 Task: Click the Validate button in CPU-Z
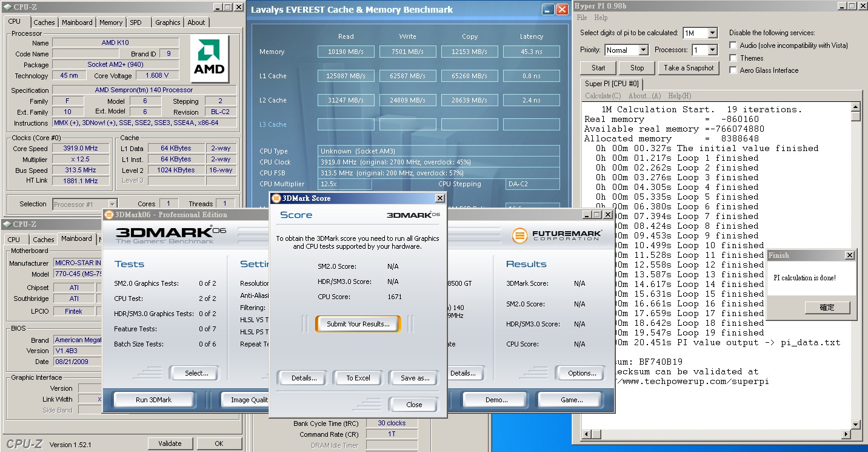170,444
